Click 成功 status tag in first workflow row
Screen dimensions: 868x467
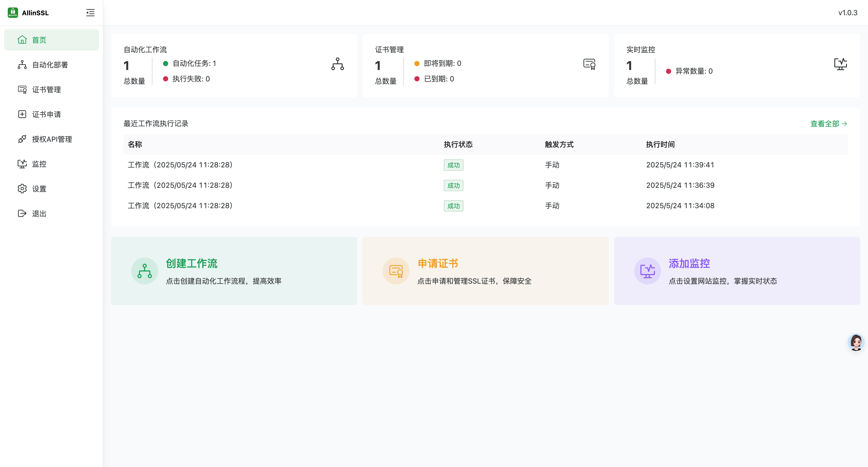point(453,165)
